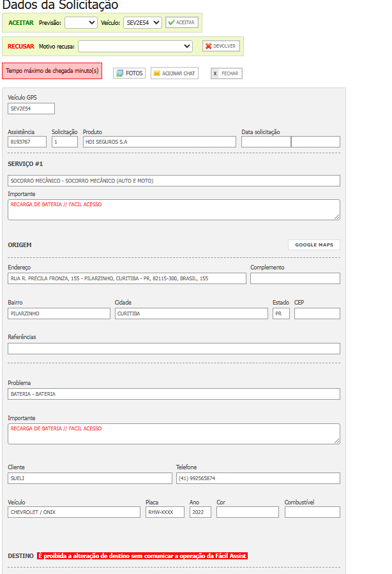
Task: Click the SERVIÇO #1 heading
Action: click(26, 164)
